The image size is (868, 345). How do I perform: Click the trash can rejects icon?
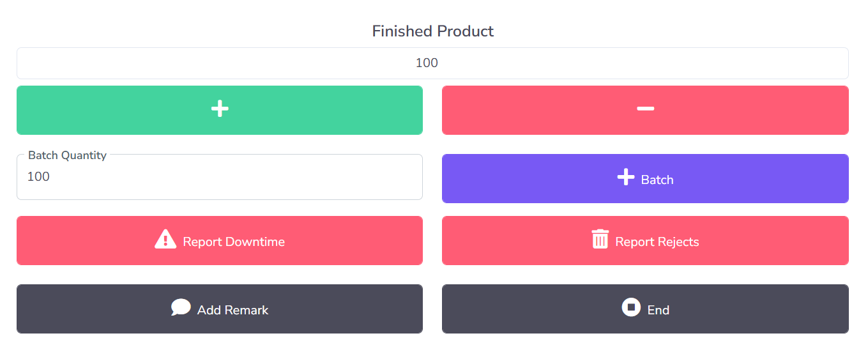(600, 240)
